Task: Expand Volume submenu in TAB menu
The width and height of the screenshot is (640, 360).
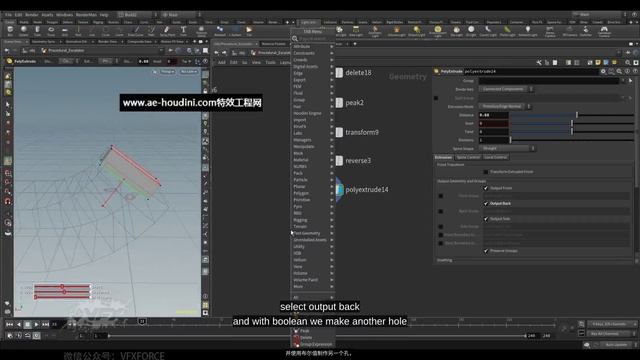Action: click(x=313, y=273)
